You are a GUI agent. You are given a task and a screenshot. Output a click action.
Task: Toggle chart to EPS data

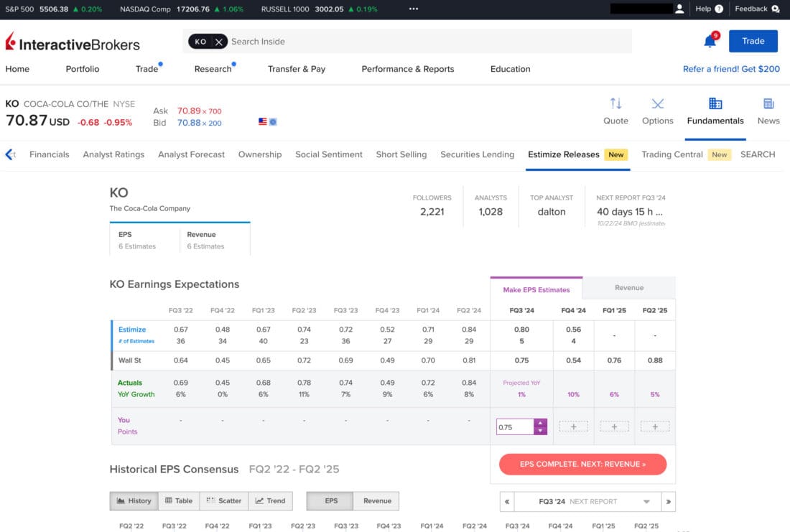[330, 500]
